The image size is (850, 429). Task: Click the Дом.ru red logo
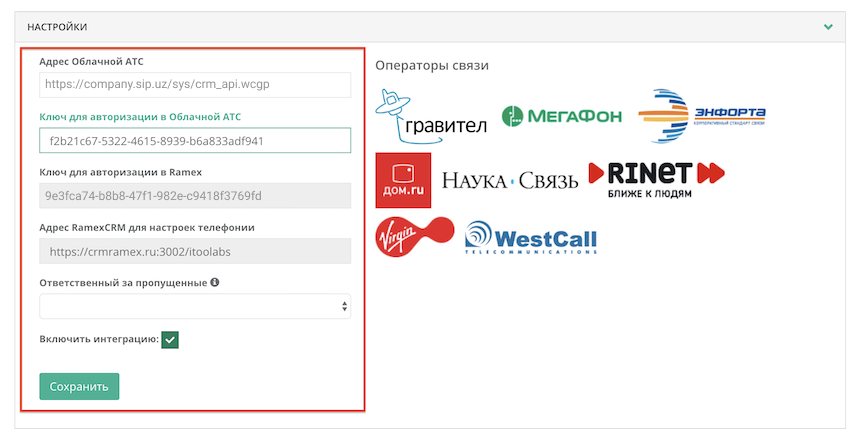403,180
